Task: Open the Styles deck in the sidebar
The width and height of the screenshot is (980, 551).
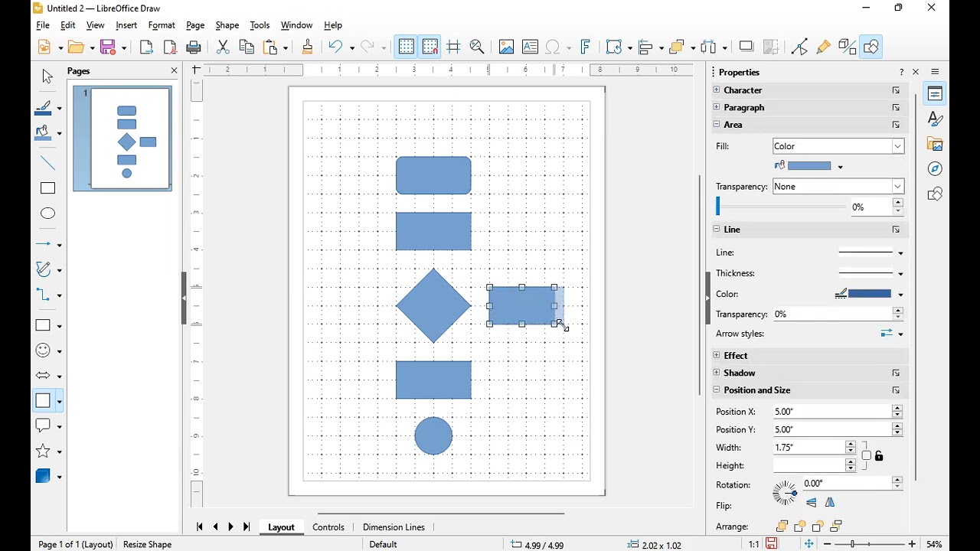Action: coord(935,119)
